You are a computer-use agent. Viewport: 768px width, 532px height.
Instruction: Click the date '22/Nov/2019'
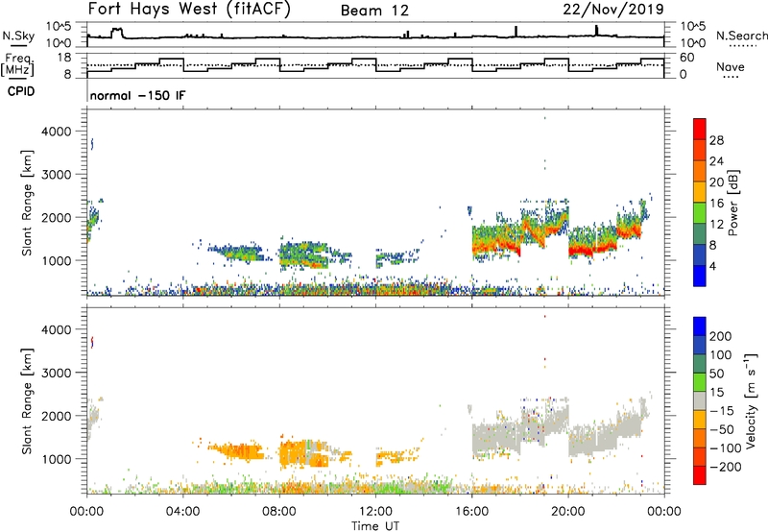(x=613, y=10)
